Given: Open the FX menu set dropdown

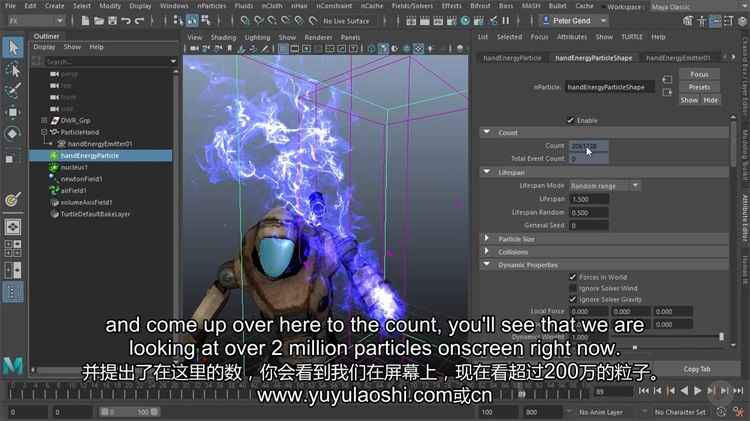Looking at the screenshot, I should [36, 21].
